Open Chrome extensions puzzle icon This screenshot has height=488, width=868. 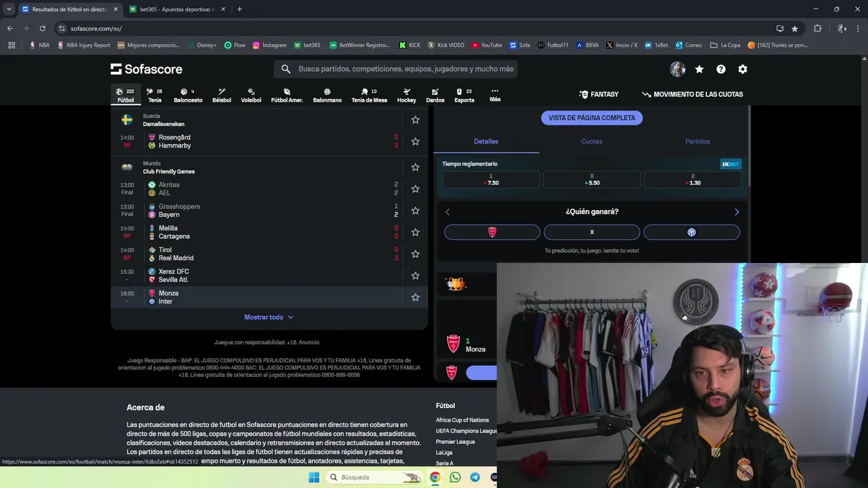coord(817,28)
